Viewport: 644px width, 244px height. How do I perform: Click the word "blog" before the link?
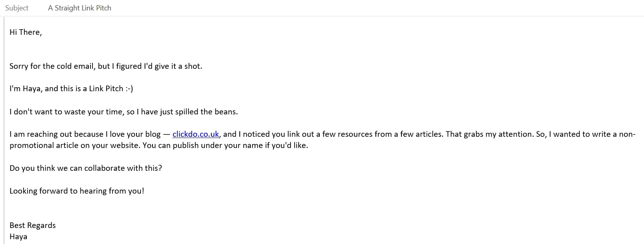coord(153,134)
